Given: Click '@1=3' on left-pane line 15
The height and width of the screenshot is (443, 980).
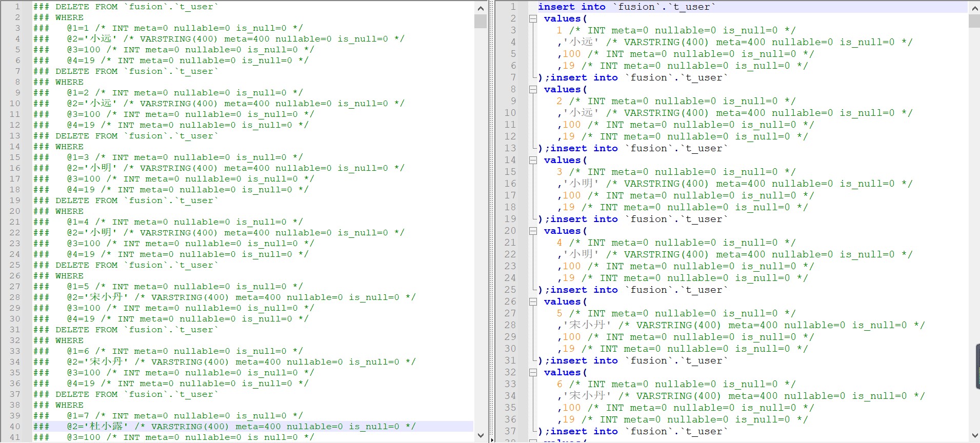Looking at the screenshot, I should (78, 157).
